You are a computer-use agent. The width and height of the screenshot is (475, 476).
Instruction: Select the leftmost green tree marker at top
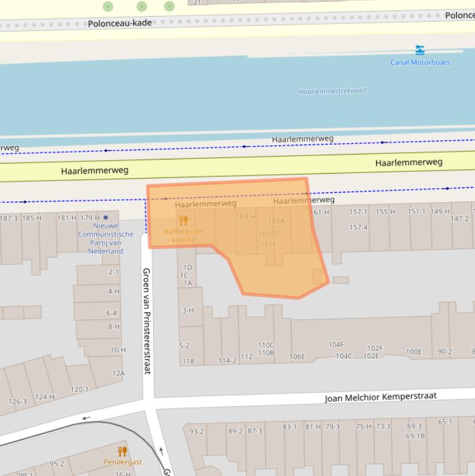108,6
